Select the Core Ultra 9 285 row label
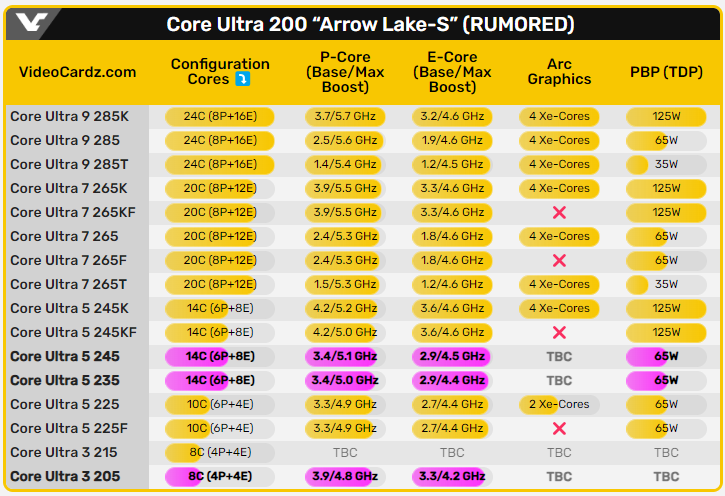 [65, 141]
